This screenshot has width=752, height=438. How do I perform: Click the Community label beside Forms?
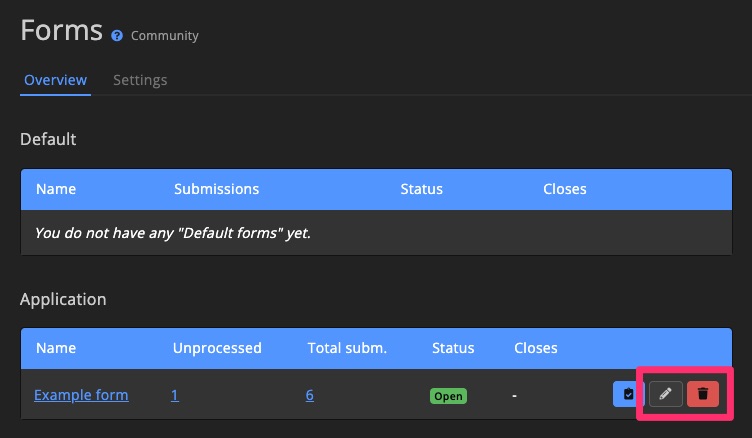[x=165, y=36]
